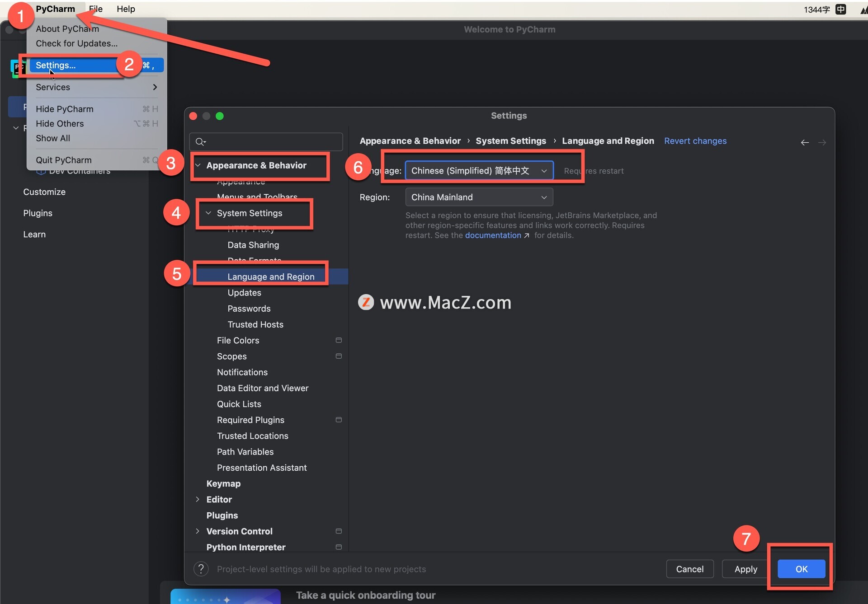Click project-level icon next to Required Plugins
868x604 pixels.
[x=339, y=420]
